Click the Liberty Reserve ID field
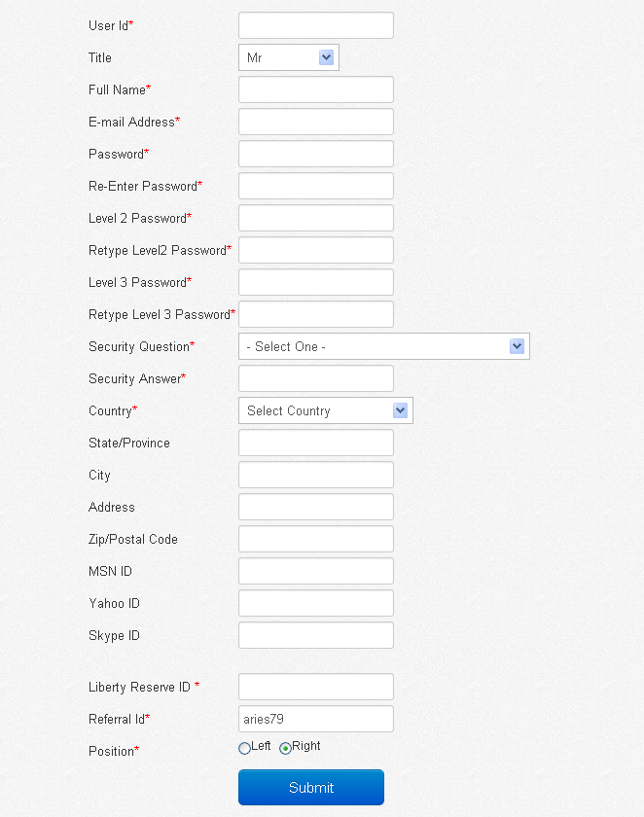644x817 pixels. point(316,687)
